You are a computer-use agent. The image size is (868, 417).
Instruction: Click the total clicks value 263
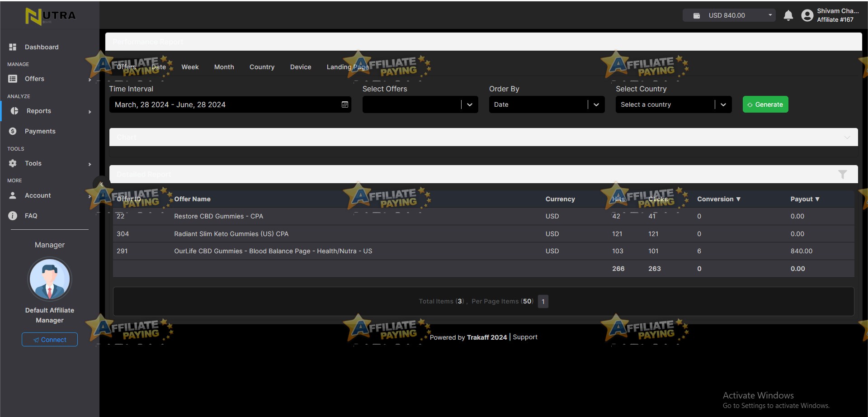[x=655, y=269]
